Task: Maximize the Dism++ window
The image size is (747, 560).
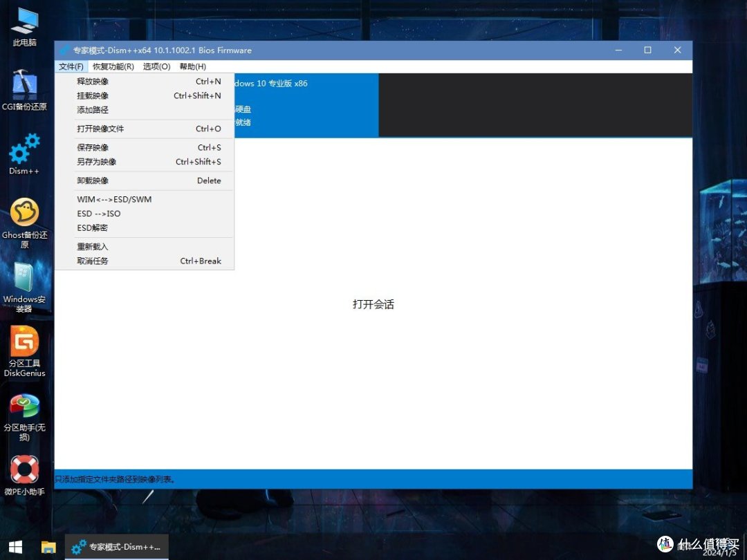Action: coord(648,50)
